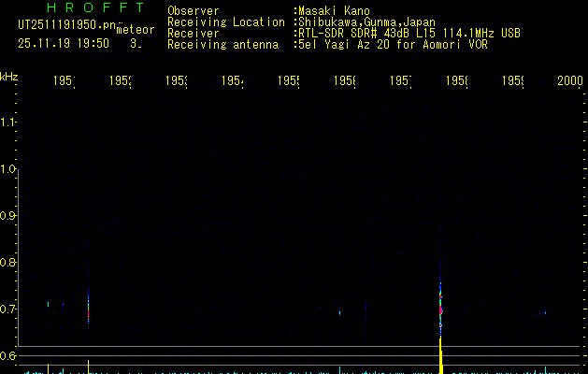
Task: Click the 0.9 kHz frequency axis label
Action: pos(7,216)
